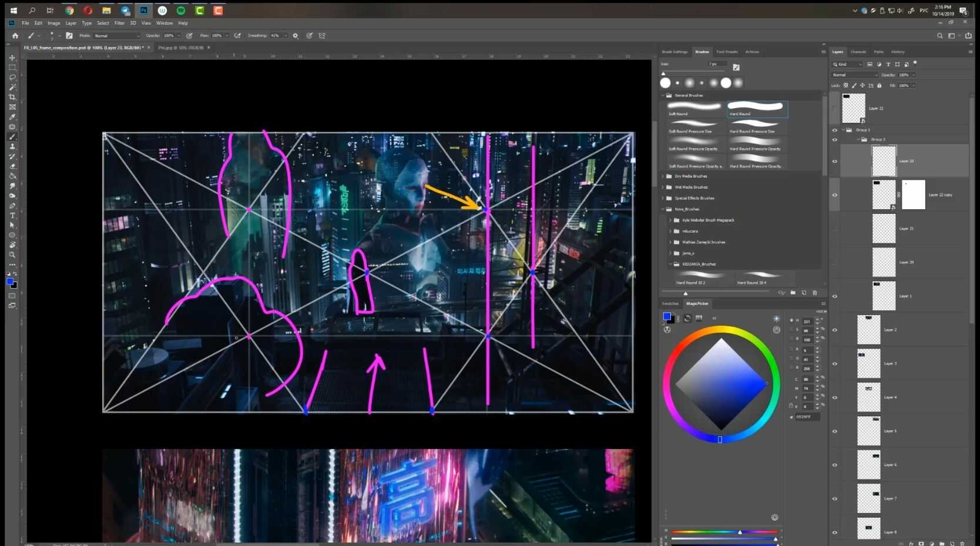Open the brush Mode dropdown
Screen dimensions: 980x546
[117, 36]
